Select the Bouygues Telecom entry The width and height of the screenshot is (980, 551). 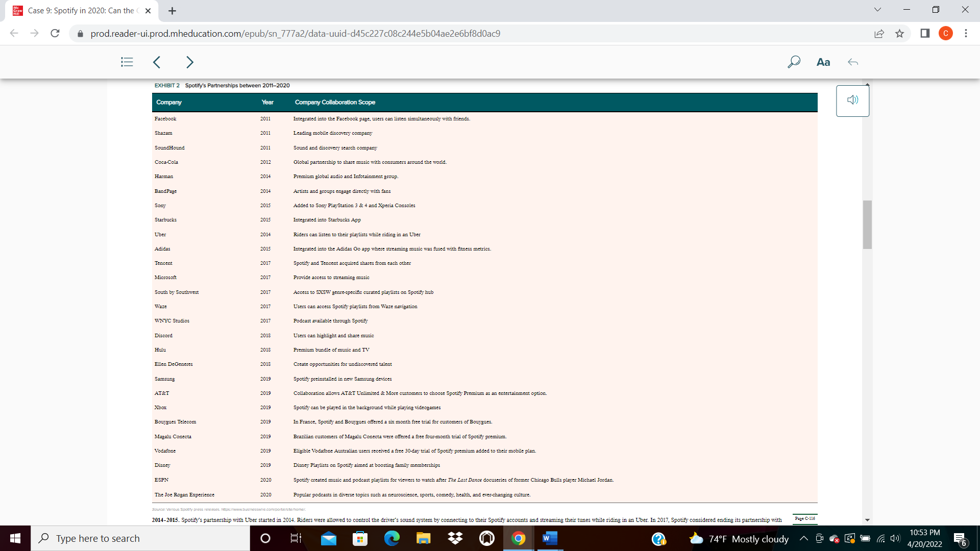click(175, 422)
